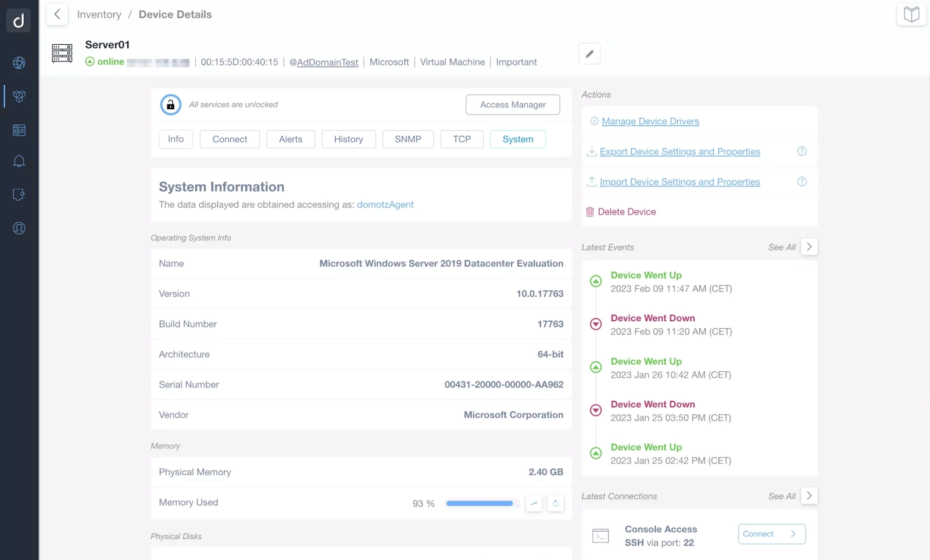Click the green online status icon
Screen dimensions: 930x560
(x=90, y=62)
